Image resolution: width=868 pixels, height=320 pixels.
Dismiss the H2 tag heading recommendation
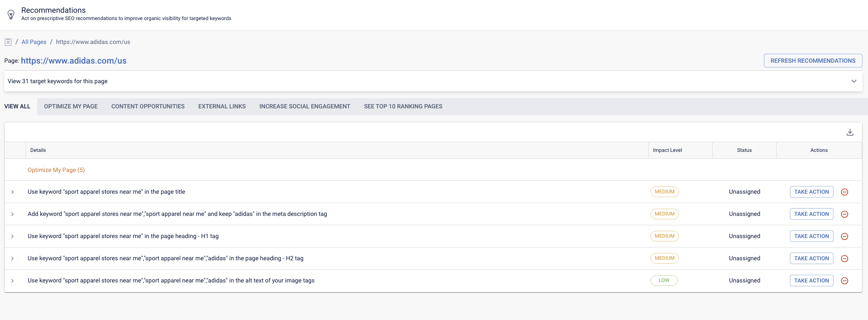[844, 259]
